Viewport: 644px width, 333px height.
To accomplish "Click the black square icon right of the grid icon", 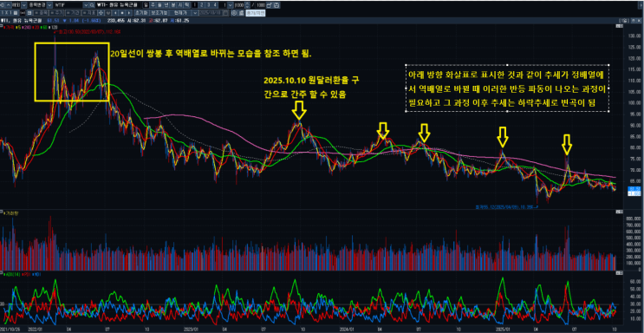I will click(x=23, y=13).
